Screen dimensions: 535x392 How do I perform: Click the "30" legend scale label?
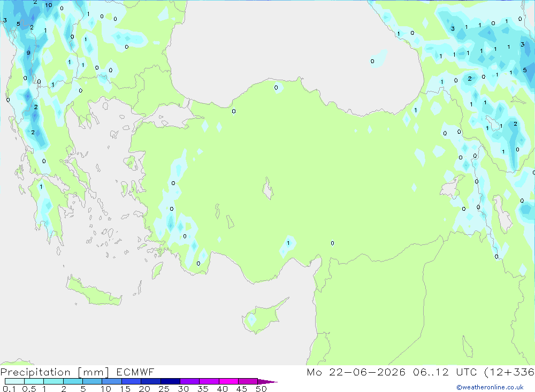(x=183, y=389)
